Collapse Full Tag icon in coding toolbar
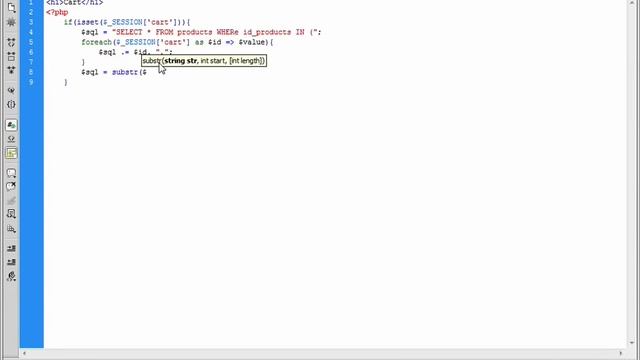 (11, 42)
